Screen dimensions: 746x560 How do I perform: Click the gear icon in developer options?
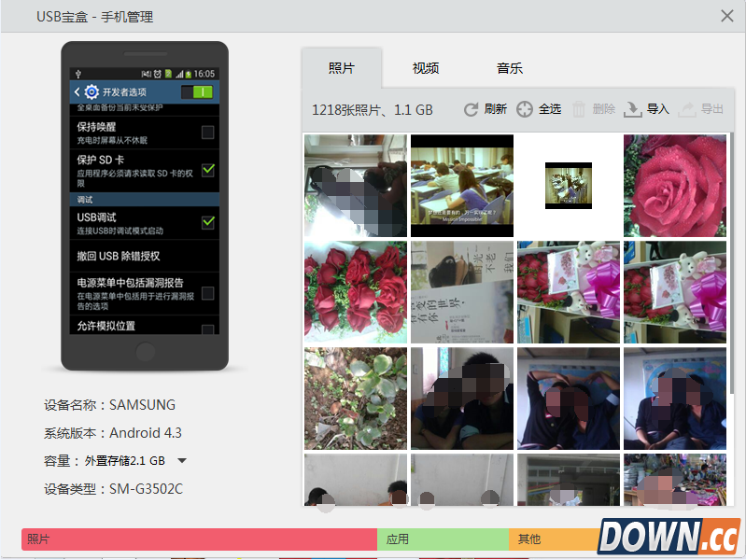click(91, 91)
